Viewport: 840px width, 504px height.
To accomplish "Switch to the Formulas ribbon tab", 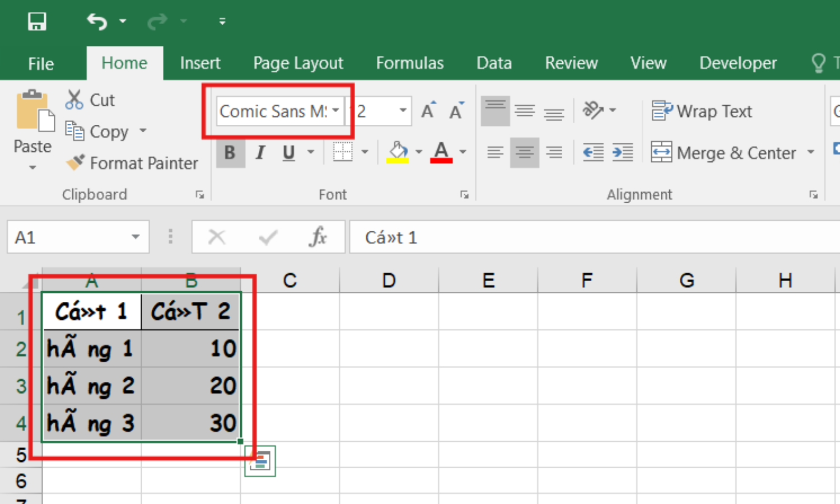I will (410, 63).
